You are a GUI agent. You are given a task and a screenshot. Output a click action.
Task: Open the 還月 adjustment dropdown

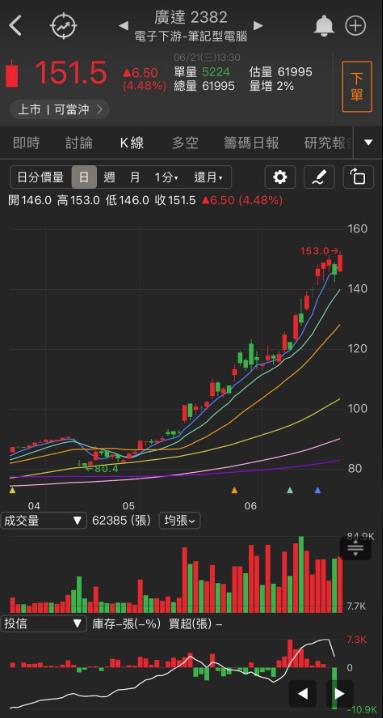click(208, 177)
